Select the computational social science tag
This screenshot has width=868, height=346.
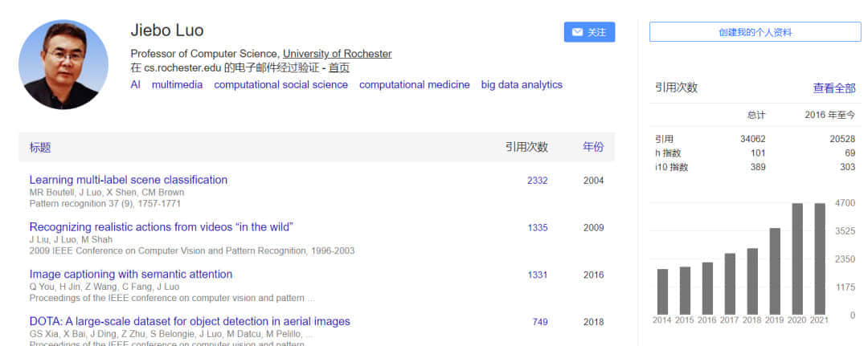point(280,84)
